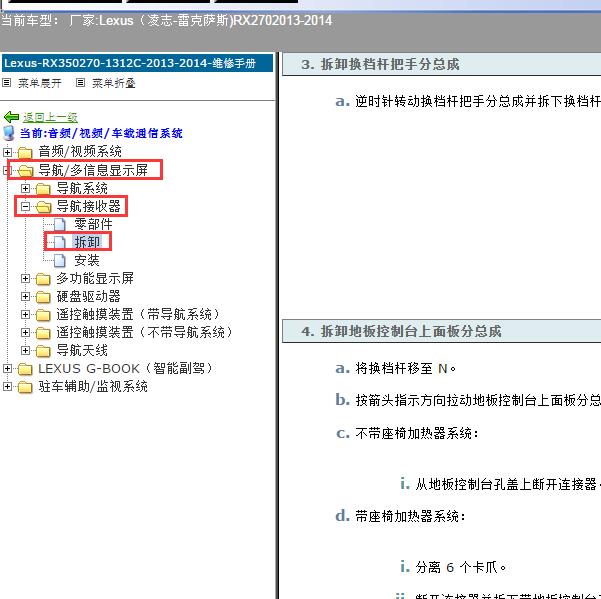This screenshot has height=599, width=601.
Task: Select the 硬盘驱动器 tree label
Action: point(89,296)
